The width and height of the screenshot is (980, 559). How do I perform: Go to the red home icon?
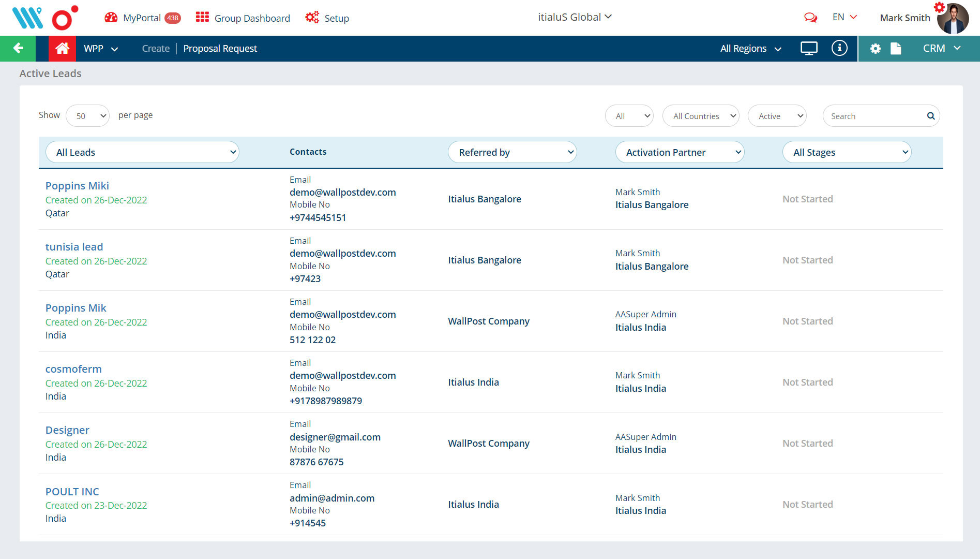click(62, 49)
